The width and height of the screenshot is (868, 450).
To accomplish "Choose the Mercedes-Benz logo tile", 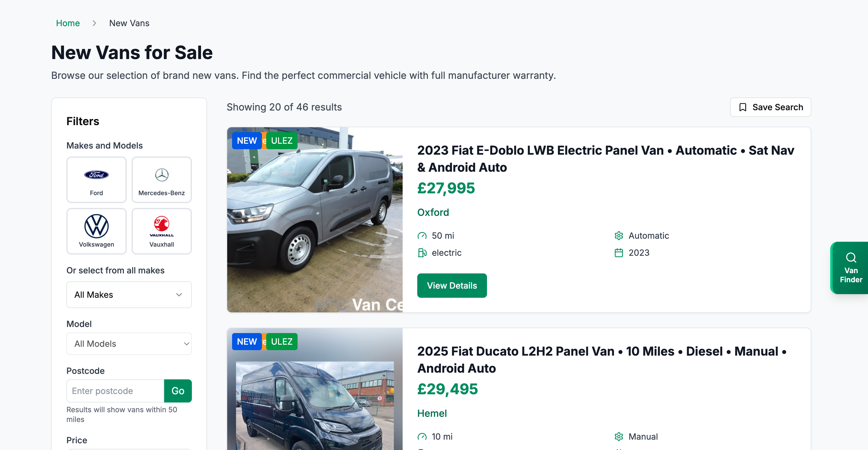I will tap(161, 175).
